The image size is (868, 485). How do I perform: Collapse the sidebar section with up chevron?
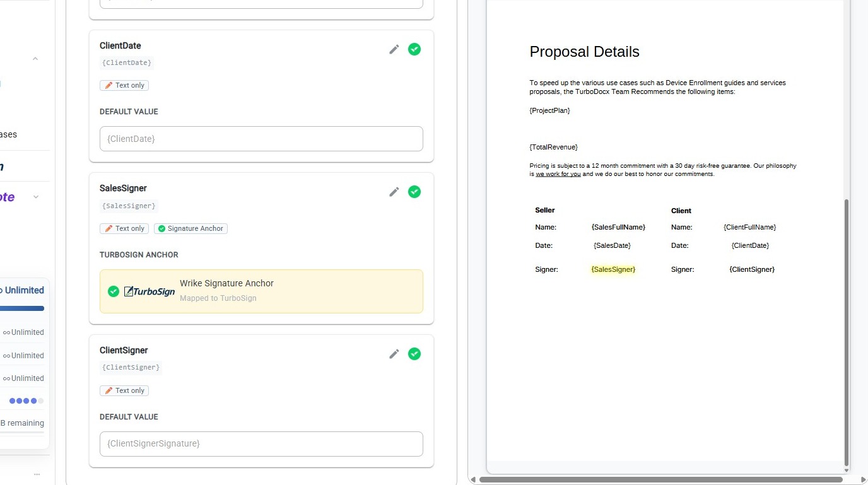[35, 59]
